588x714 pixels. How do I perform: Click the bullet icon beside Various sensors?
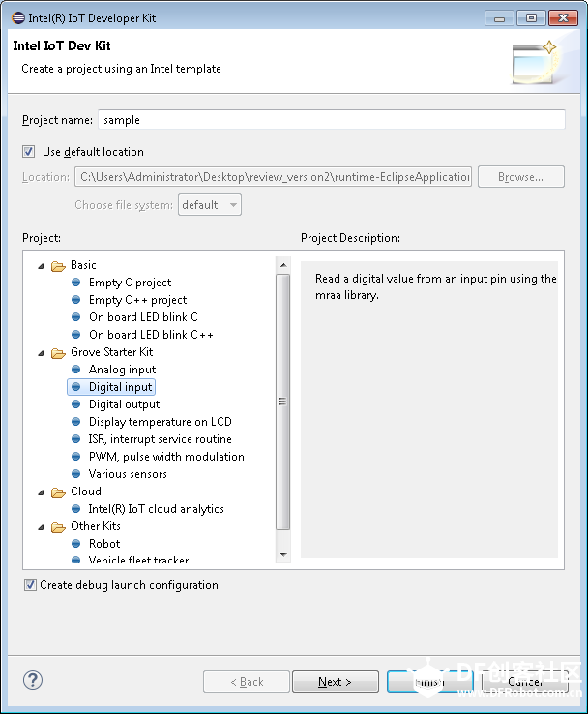[76, 473]
